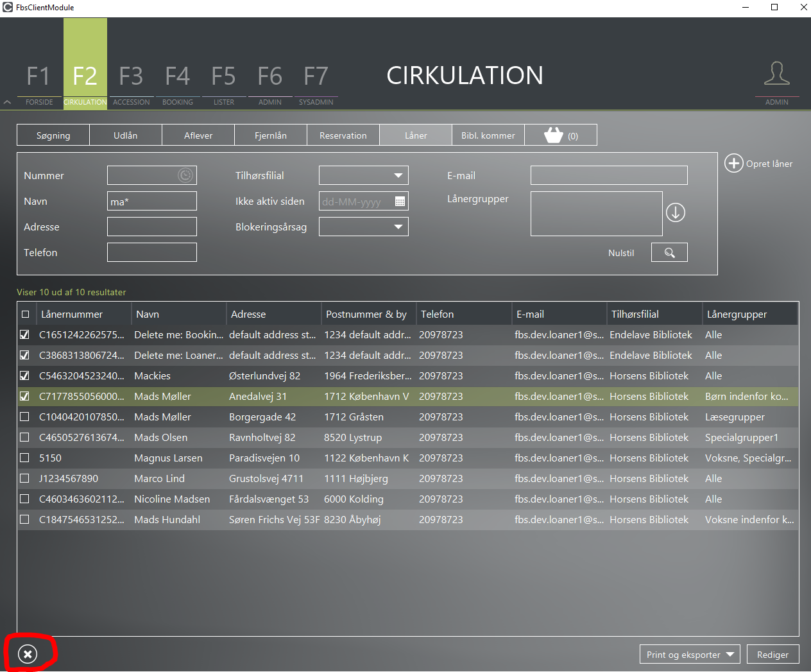Focus the Telefon input field
This screenshot has height=672, width=811.
tap(152, 252)
